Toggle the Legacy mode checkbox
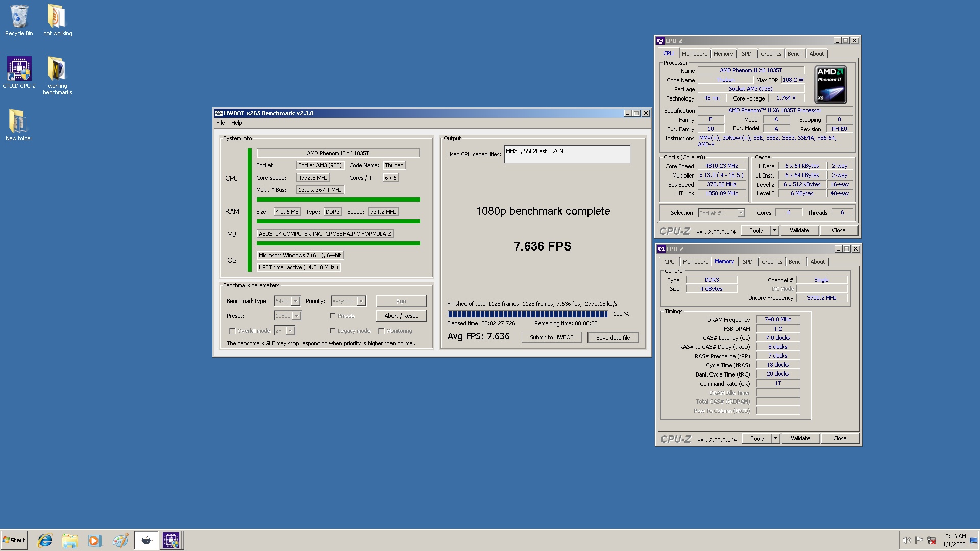980x551 pixels. [x=333, y=331]
